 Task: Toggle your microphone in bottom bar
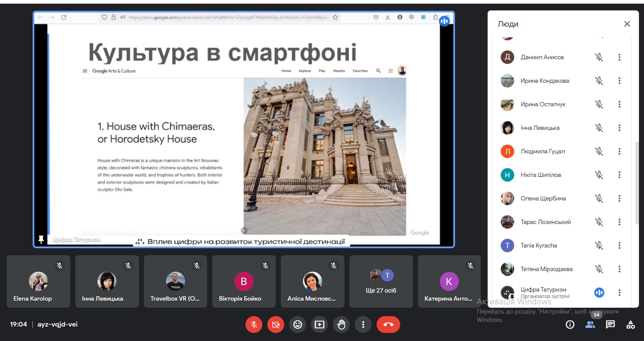pos(254,325)
